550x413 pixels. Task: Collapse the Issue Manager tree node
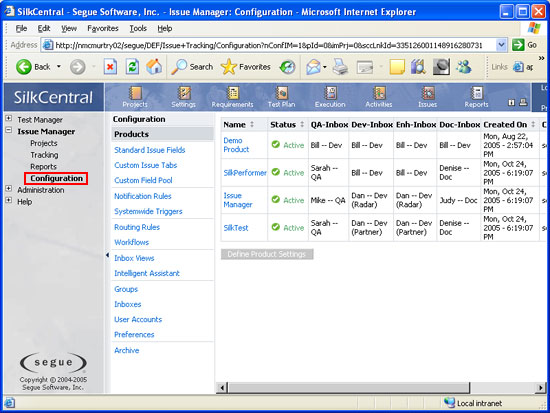(9, 130)
